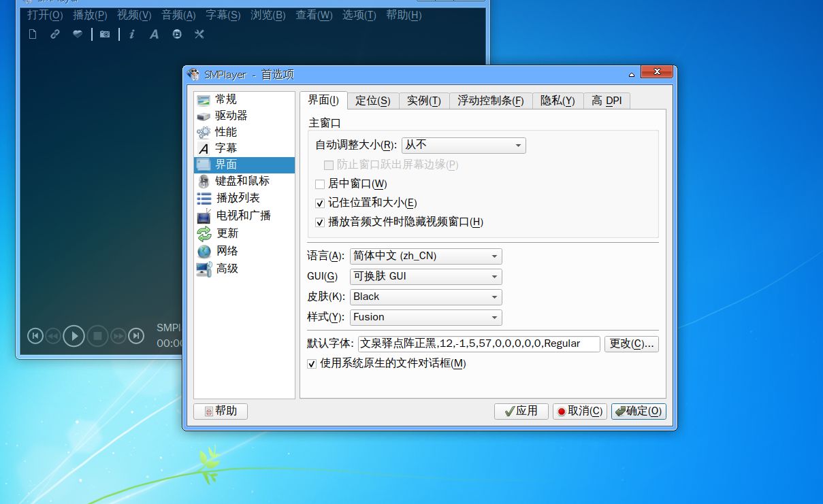This screenshot has width=823, height=504.
Task: Open the GUI dropdown showing 可换肤 GUI
Action: tap(426, 277)
